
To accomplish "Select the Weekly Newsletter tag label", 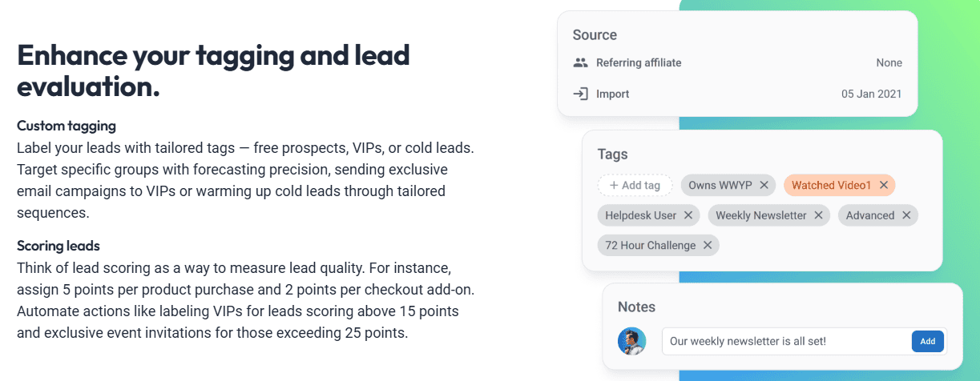I will coord(761,215).
